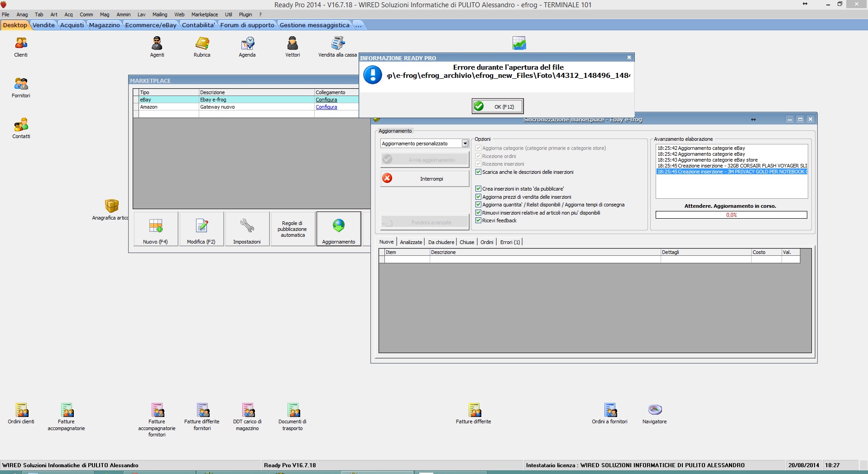The width and height of the screenshot is (868, 474).
Task: Switch to the Vendite tab
Action: point(43,25)
